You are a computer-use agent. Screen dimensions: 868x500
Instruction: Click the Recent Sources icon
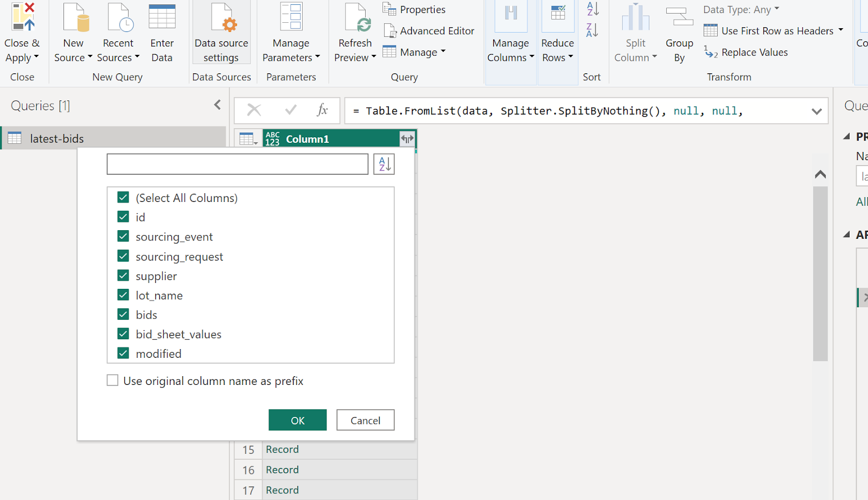[x=120, y=17]
